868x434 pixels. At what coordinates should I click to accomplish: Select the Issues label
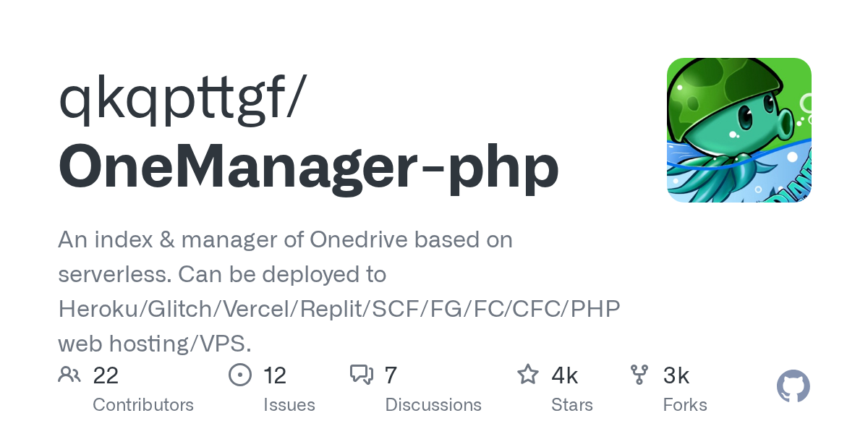pos(289,404)
